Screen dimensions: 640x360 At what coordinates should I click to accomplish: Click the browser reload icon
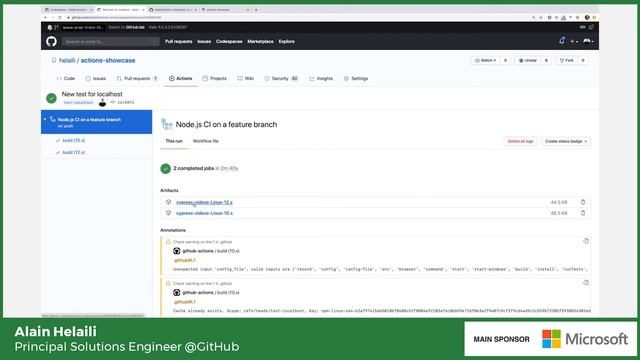[60, 18]
